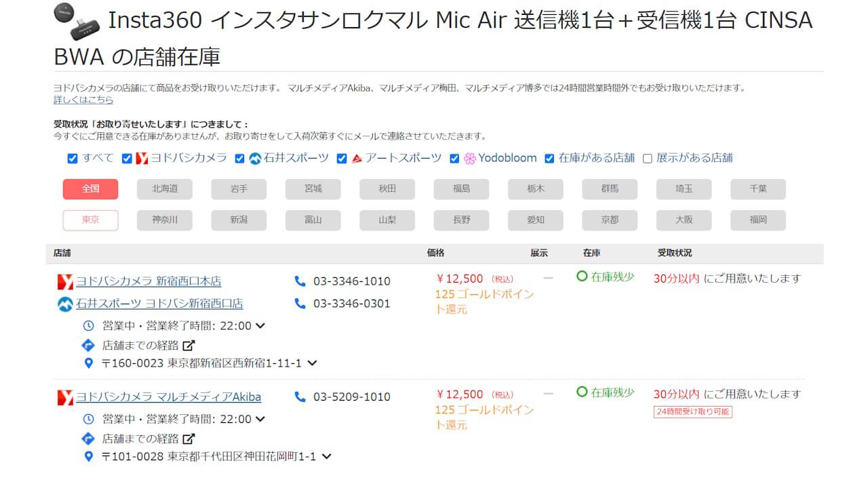The image size is (868, 488).
Task: Click the Yodobloom flower logo icon
Action: [x=470, y=159]
